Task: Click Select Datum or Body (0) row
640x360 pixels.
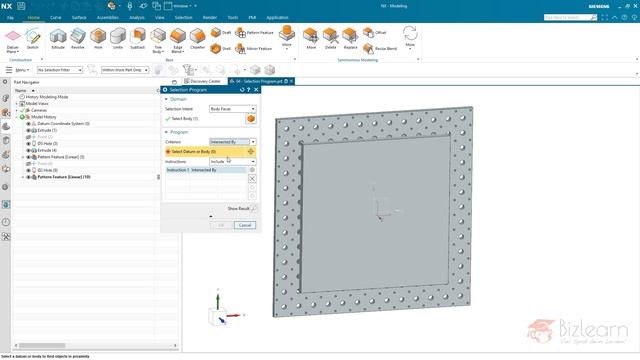Action: click(211, 151)
